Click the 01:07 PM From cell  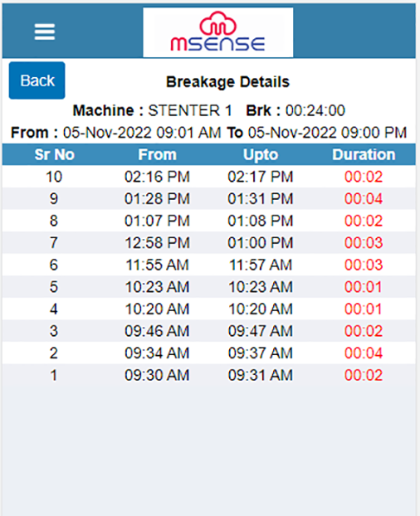tap(158, 221)
